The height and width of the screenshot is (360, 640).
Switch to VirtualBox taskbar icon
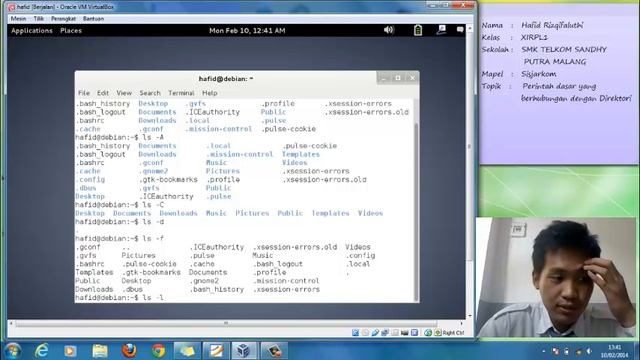pyautogui.click(x=244, y=351)
